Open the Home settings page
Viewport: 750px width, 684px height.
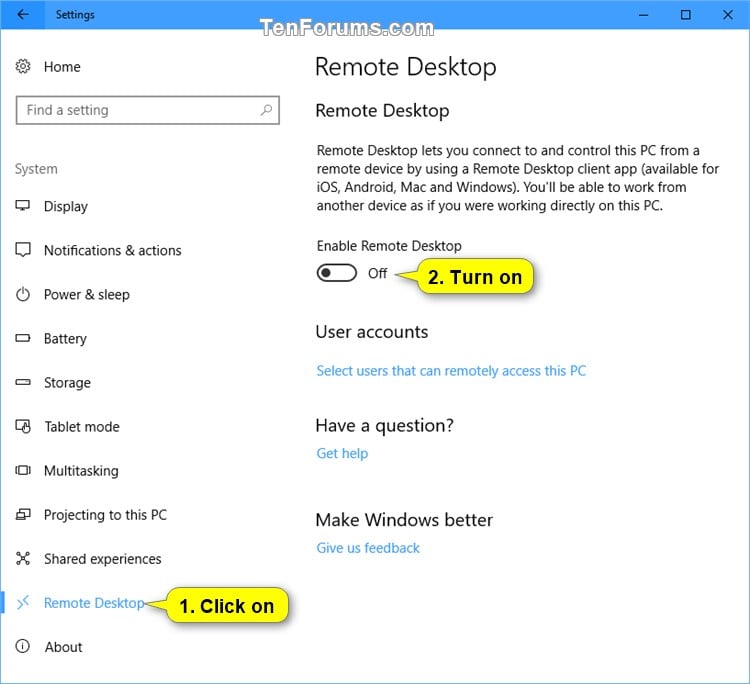tap(62, 67)
